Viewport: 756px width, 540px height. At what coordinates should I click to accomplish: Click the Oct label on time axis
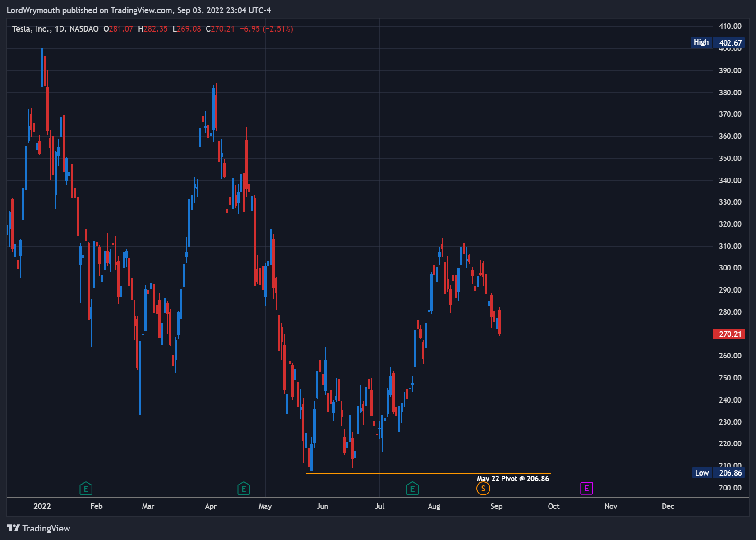pyautogui.click(x=553, y=506)
